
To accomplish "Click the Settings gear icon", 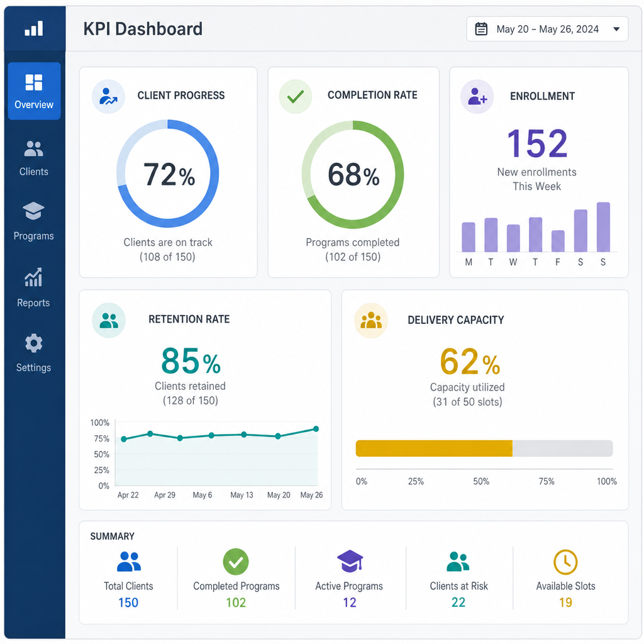I will 34,343.
